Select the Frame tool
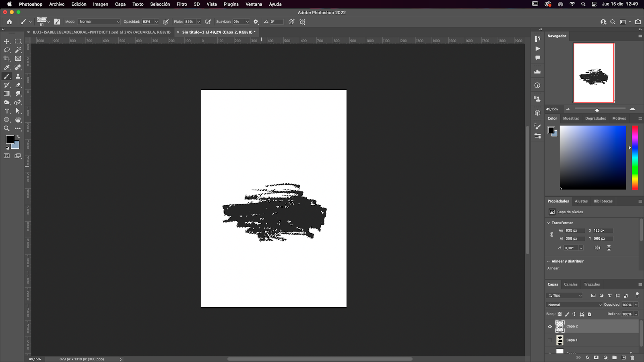 pos(18,59)
